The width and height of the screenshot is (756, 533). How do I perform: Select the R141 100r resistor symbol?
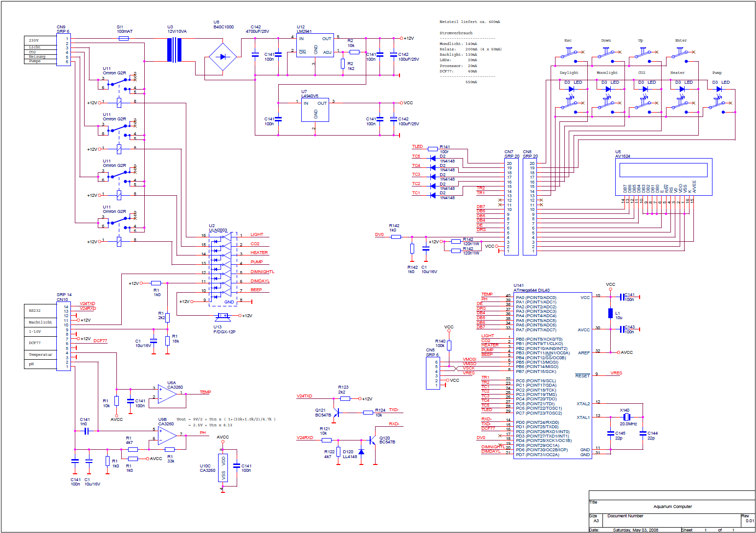click(x=433, y=149)
